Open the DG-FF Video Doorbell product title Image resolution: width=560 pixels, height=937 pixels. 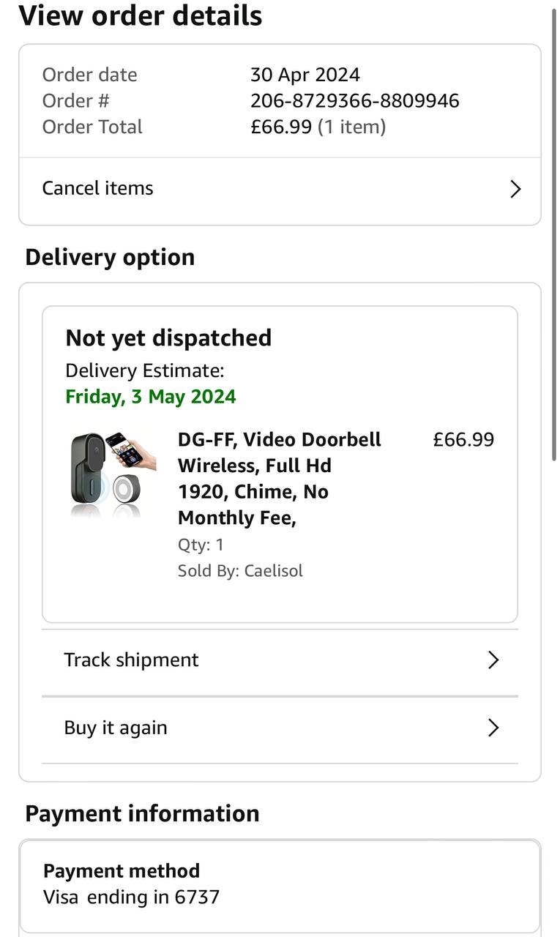click(280, 478)
